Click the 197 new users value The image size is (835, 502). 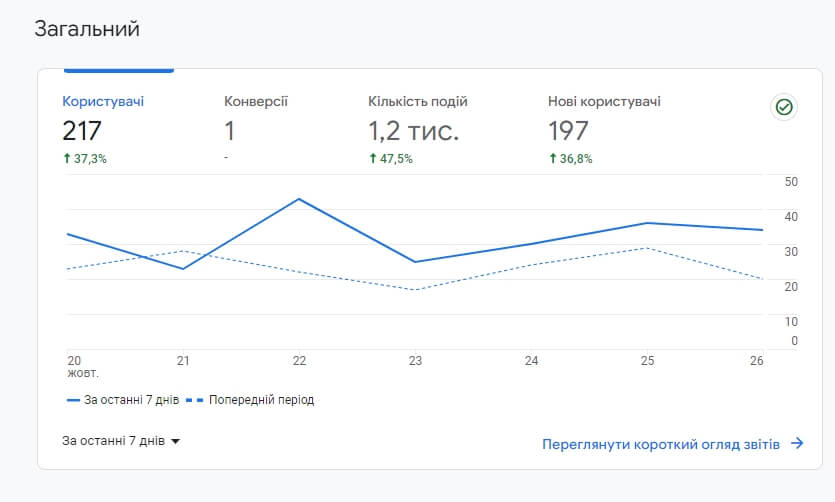pyautogui.click(x=568, y=131)
